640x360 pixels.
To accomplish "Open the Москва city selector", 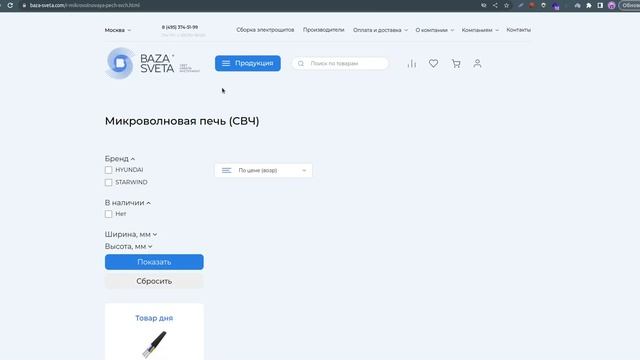I will [118, 30].
